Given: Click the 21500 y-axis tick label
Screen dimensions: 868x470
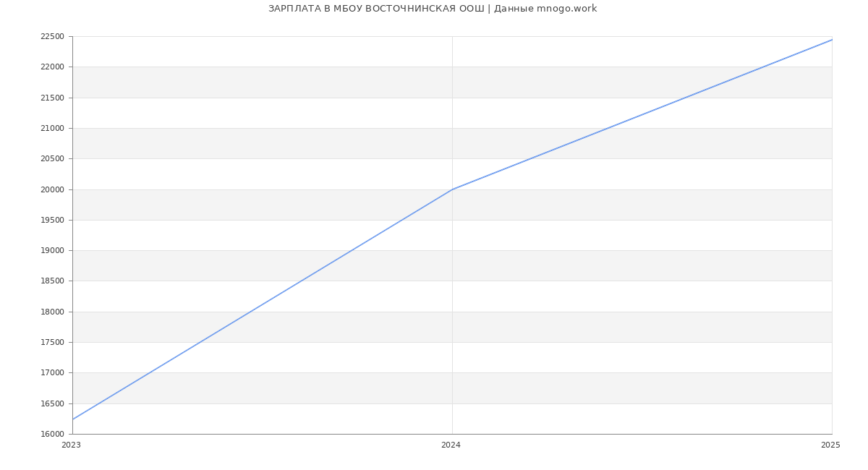Looking at the screenshot, I should (52, 98).
